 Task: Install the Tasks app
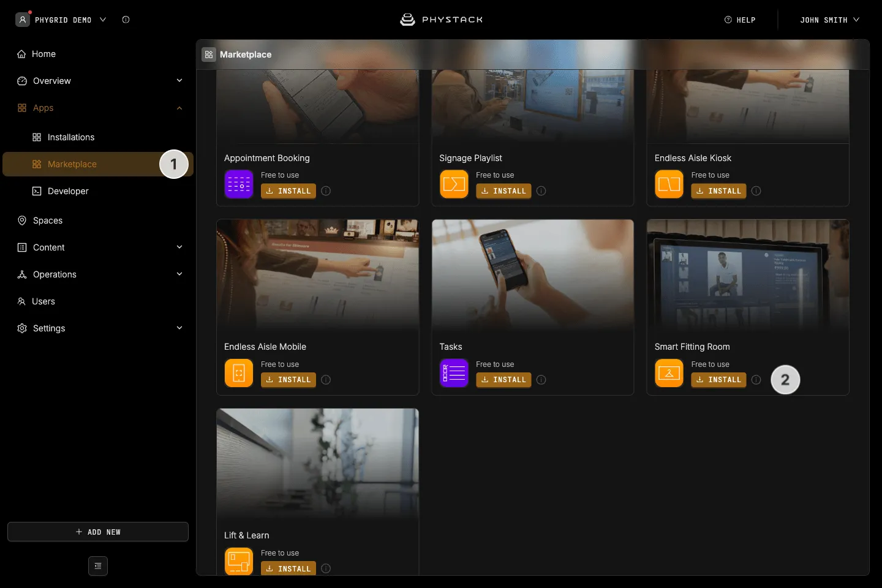[503, 380]
